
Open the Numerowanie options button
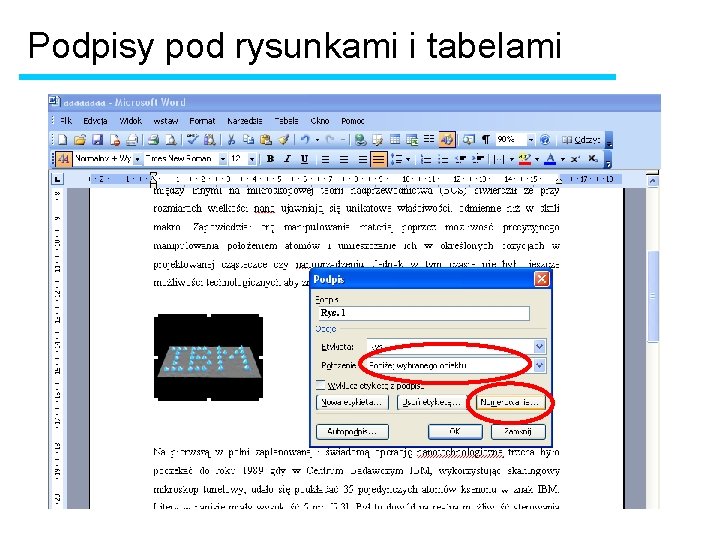509,402
